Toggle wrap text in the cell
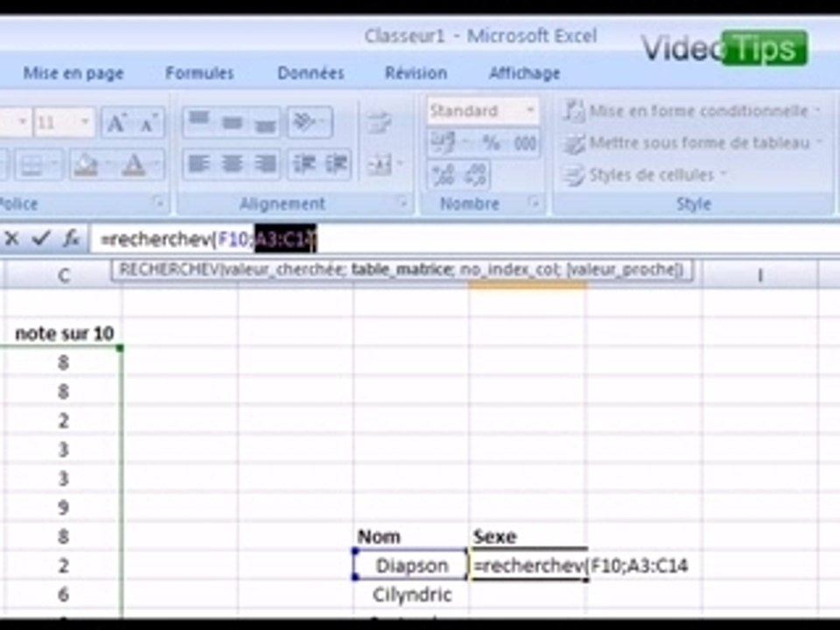840x630 pixels. click(x=380, y=122)
